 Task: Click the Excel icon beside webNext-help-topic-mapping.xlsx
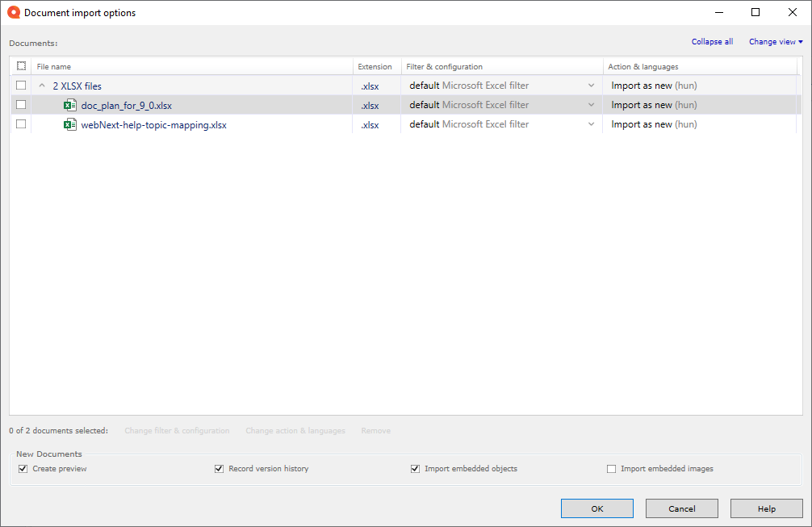[69, 124]
